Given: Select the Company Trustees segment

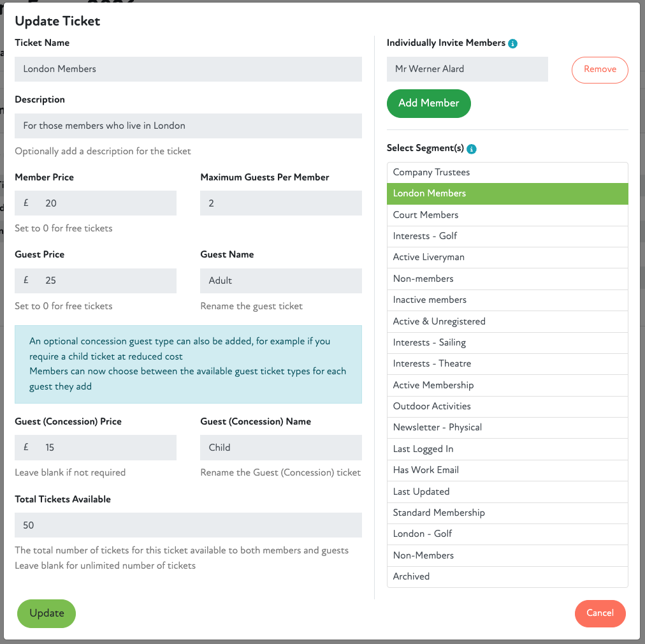Looking at the screenshot, I should pyautogui.click(x=507, y=172).
